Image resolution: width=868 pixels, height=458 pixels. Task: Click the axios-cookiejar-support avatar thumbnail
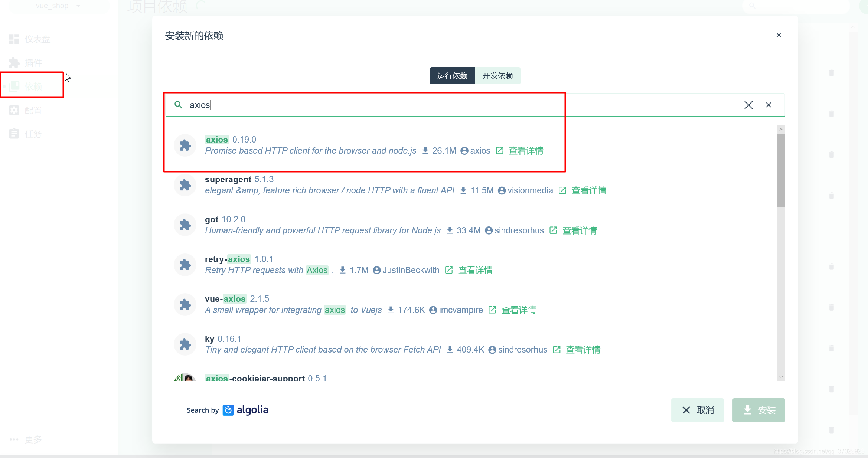pos(185,377)
